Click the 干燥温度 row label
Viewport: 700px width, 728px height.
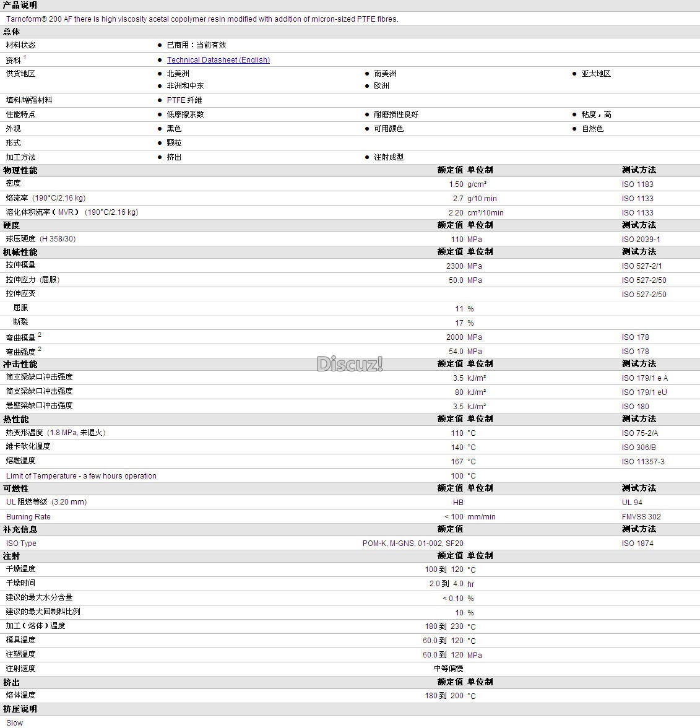pos(20,570)
